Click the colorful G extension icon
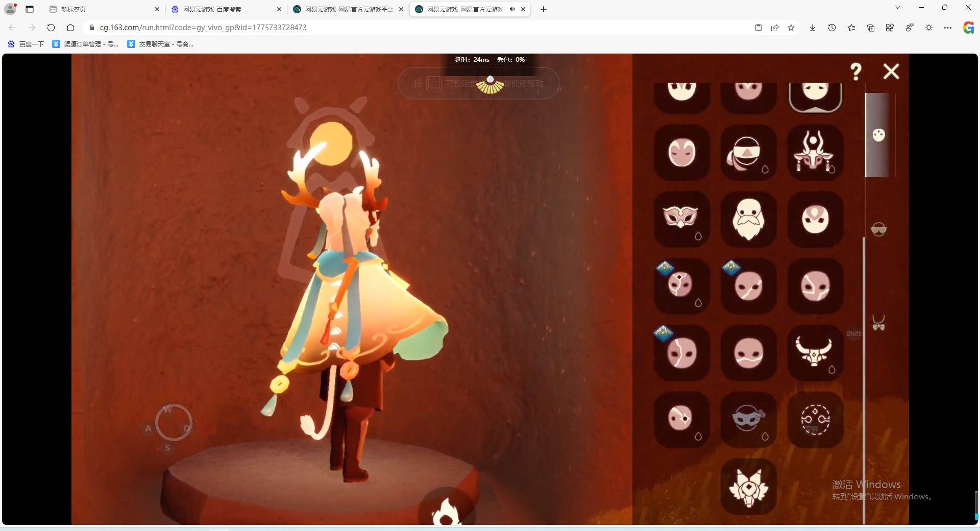Viewport: 980px width, 531px height. click(x=968, y=28)
